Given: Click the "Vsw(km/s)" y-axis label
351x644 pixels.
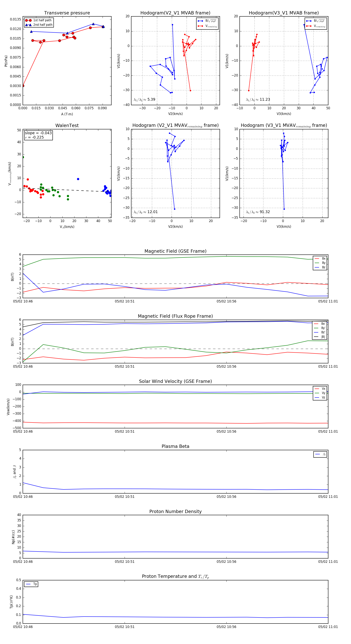Looking at the screenshot, I should tap(8, 407).
